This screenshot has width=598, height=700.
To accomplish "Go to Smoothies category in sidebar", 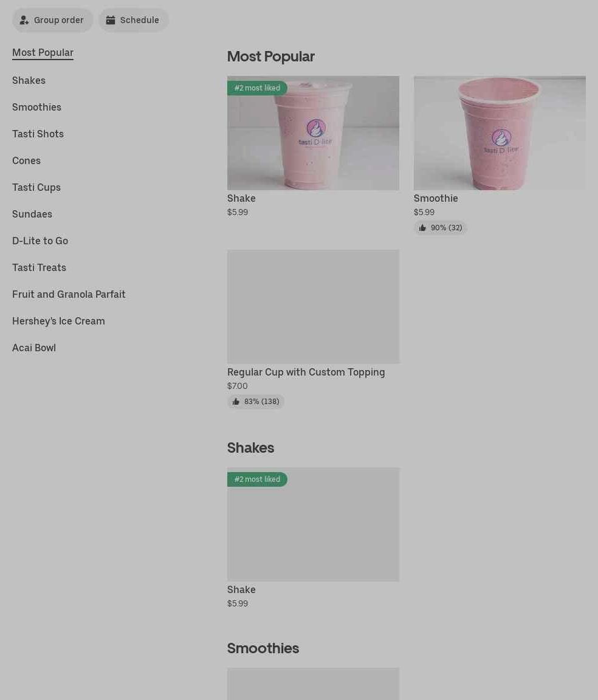I will [x=36, y=107].
